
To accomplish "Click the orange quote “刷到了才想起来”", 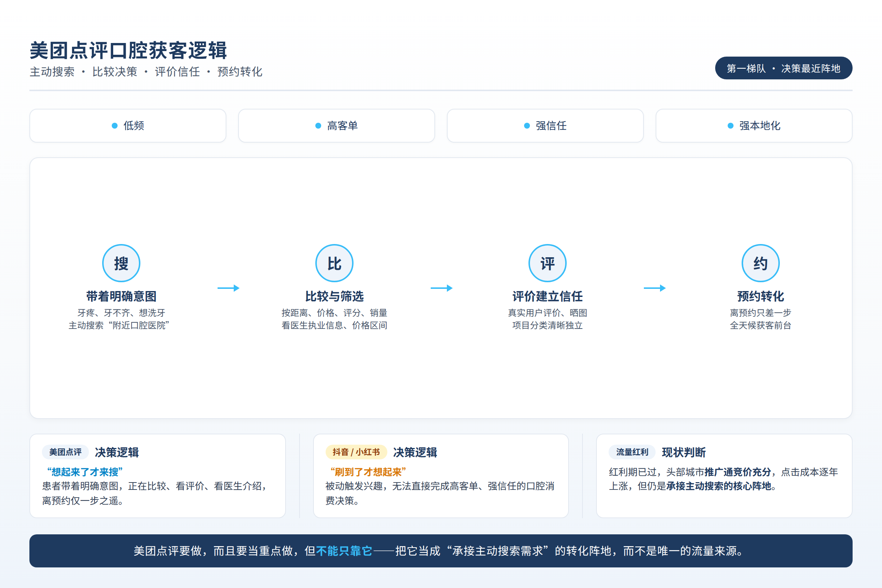I will pos(368,472).
